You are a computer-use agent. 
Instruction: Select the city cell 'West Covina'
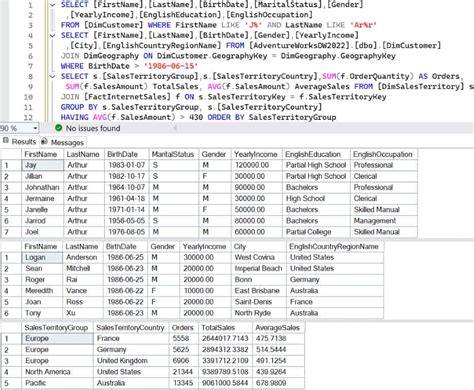(259, 258)
